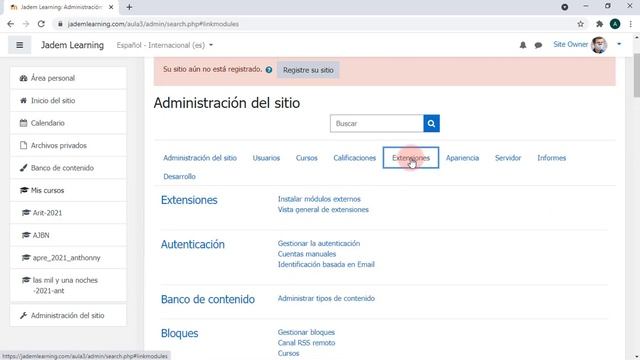Open Gestionar bloques
This screenshot has height=360, width=640.
click(x=306, y=332)
